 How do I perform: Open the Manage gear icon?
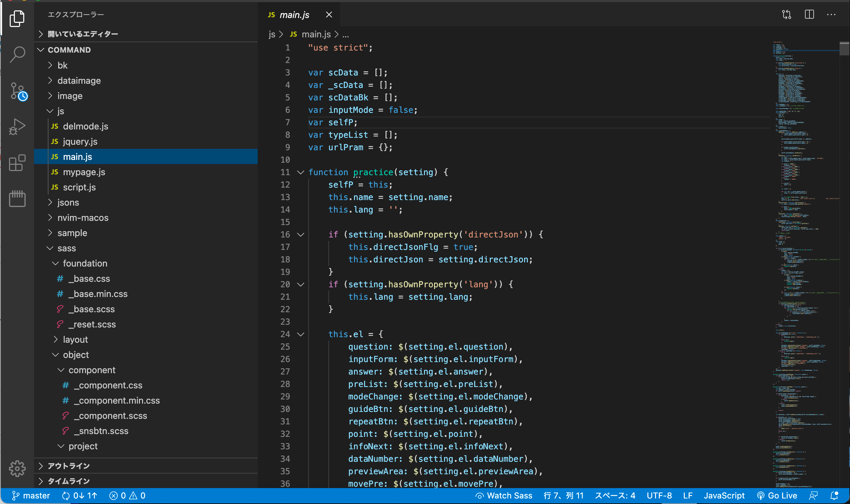click(x=17, y=469)
